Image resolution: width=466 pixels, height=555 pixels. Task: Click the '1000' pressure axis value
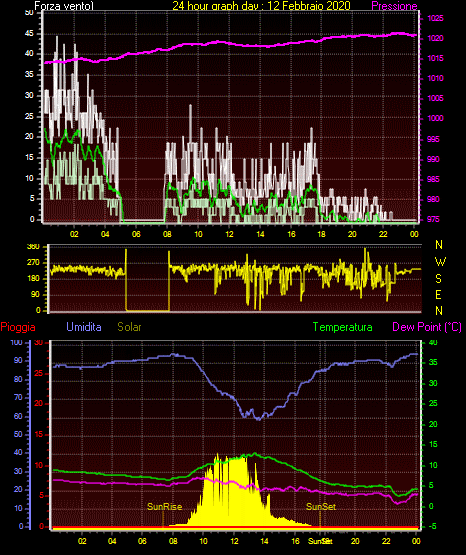coord(435,118)
